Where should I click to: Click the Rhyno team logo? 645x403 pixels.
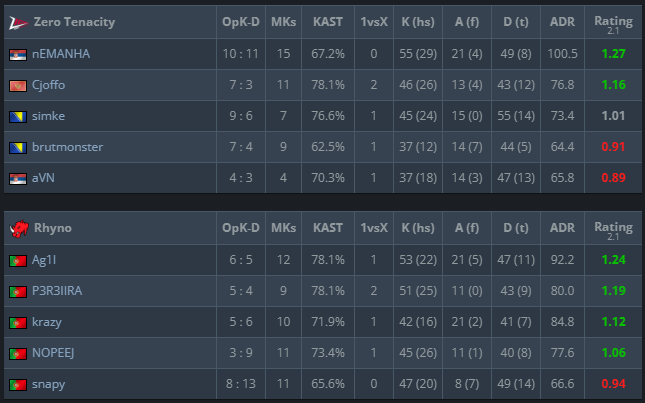click(18, 228)
